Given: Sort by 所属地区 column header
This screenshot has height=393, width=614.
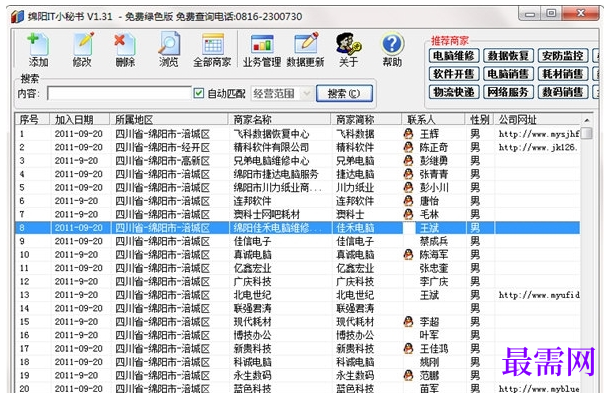Looking at the screenshot, I should pos(169,119).
